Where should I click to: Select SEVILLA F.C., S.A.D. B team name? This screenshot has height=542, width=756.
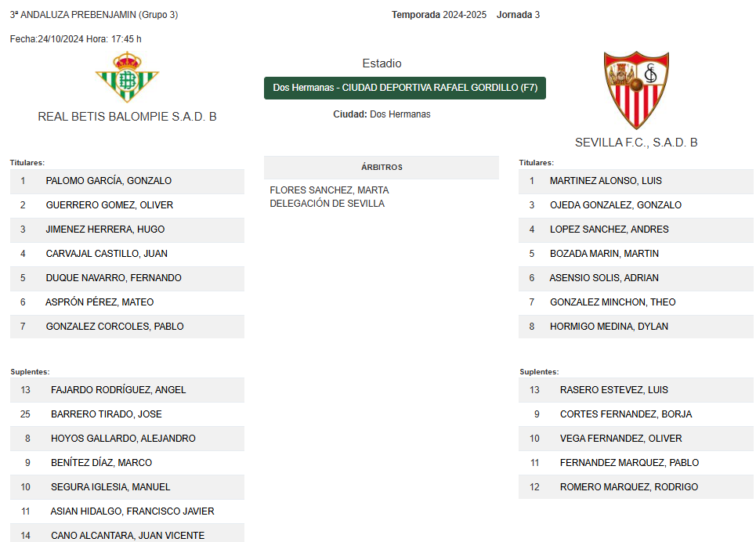pos(636,143)
